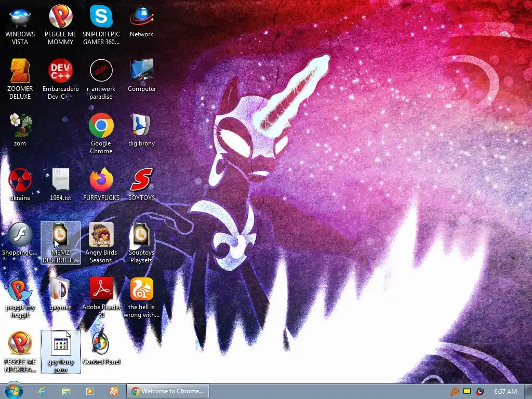532x399 pixels.
Task: Click the UC Browser taskbar icon
Action: tap(113, 391)
